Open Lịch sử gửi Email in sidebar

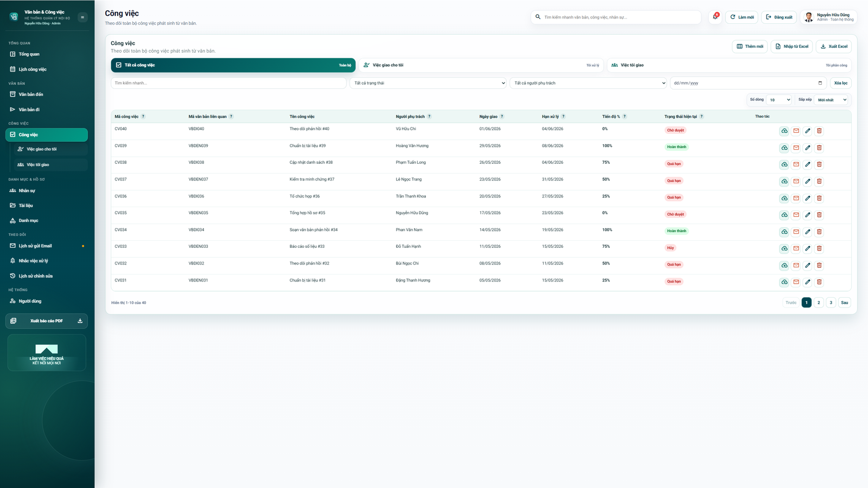[47, 246]
